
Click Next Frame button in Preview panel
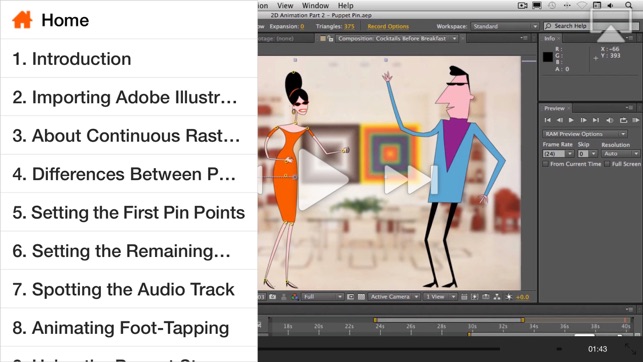(x=583, y=120)
